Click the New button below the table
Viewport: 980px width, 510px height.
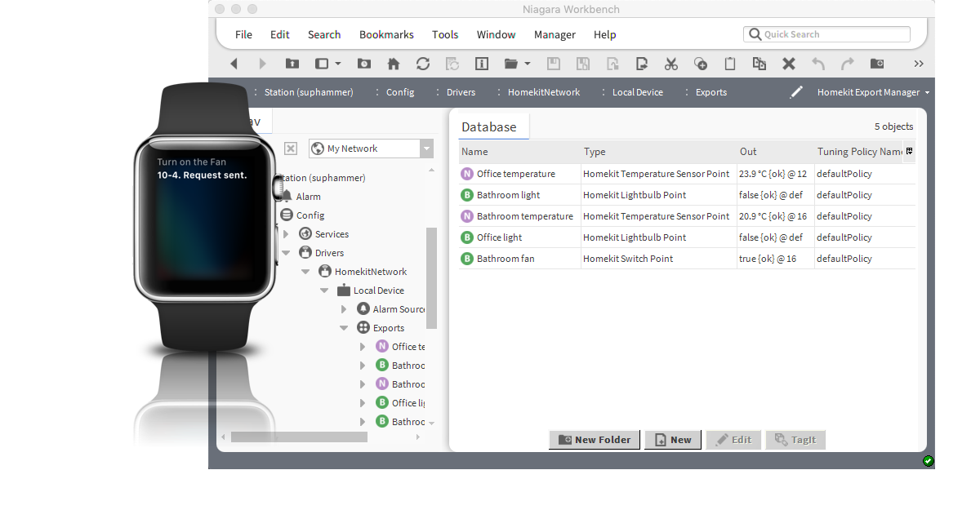[673, 440]
